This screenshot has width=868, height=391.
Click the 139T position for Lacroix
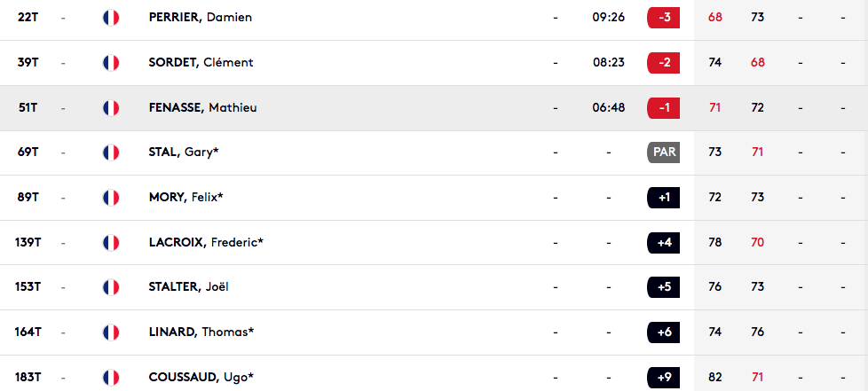click(28, 242)
